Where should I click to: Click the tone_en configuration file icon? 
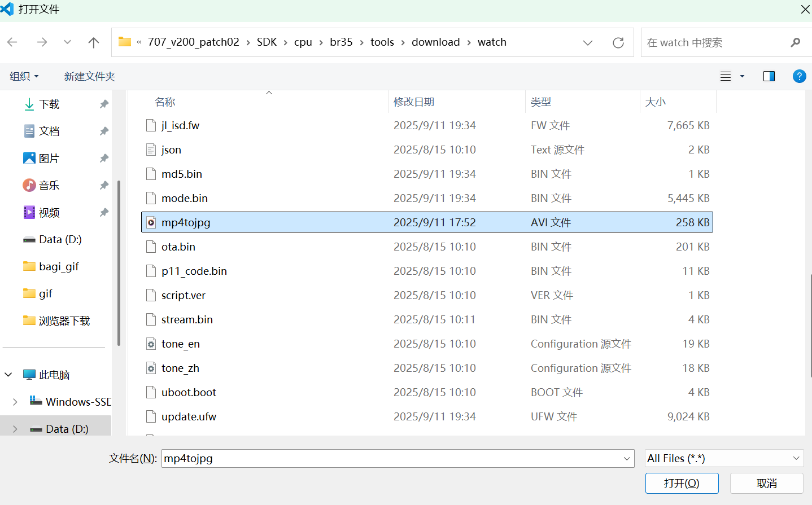(151, 344)
